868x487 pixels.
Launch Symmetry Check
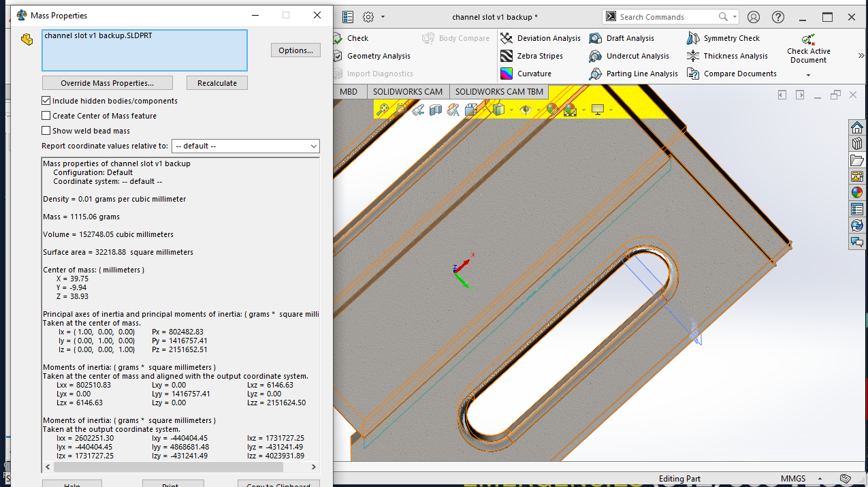(723, 38)
